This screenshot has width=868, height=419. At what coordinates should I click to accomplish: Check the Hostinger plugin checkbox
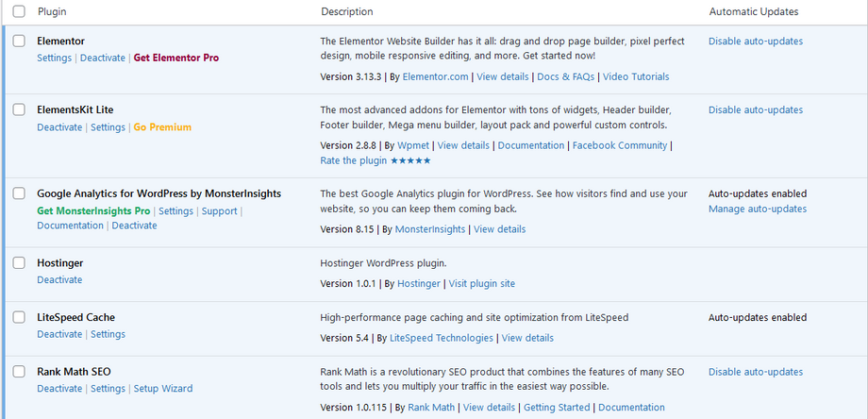pos(19,262)
